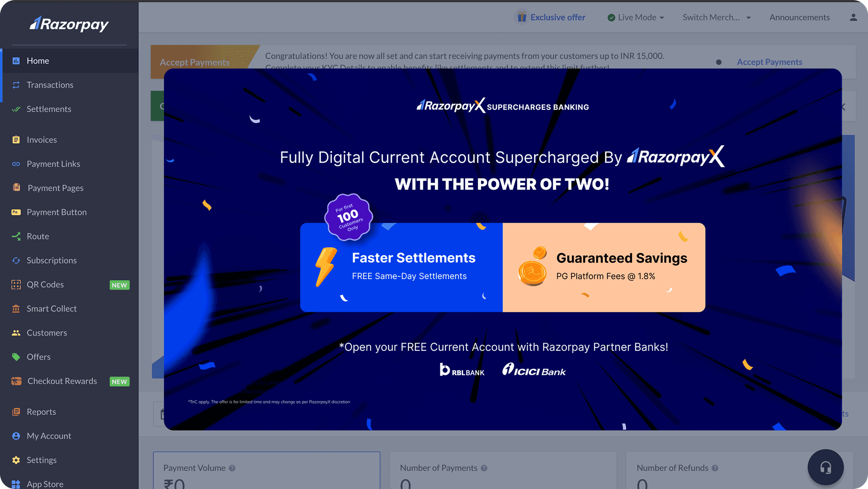Screen dimensions: 868x489
Task: Open the Reports menu item
Action: [x=41, y=412]
